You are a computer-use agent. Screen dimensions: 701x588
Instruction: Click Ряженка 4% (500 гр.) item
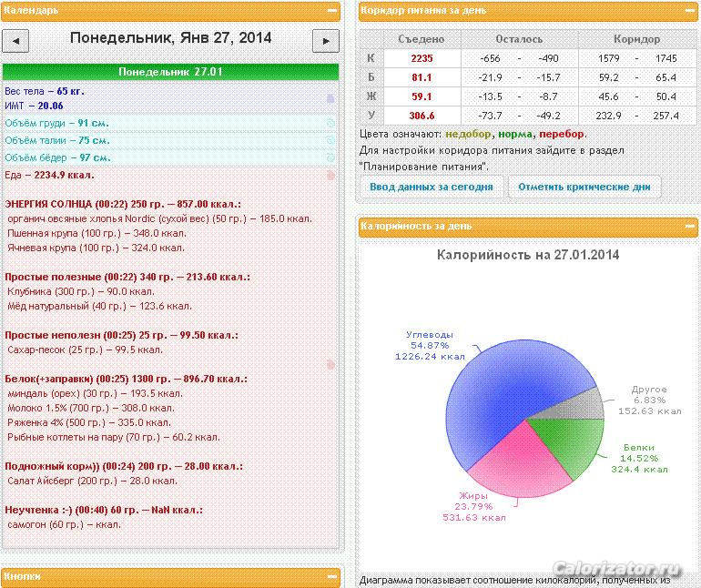pos(91,422)
